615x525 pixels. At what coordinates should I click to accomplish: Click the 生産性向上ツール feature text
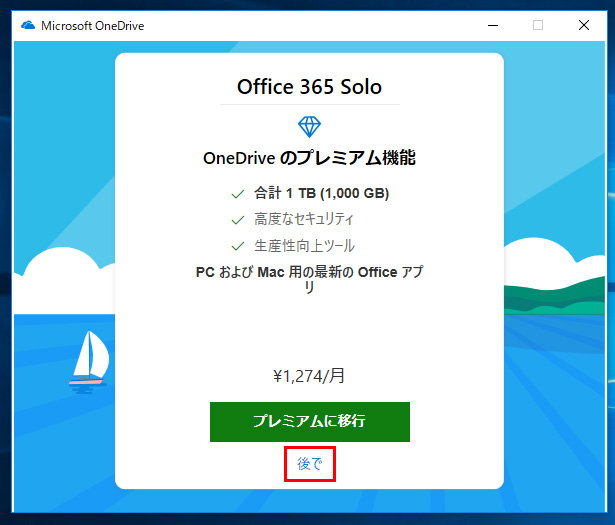click(x=304, y=245)
